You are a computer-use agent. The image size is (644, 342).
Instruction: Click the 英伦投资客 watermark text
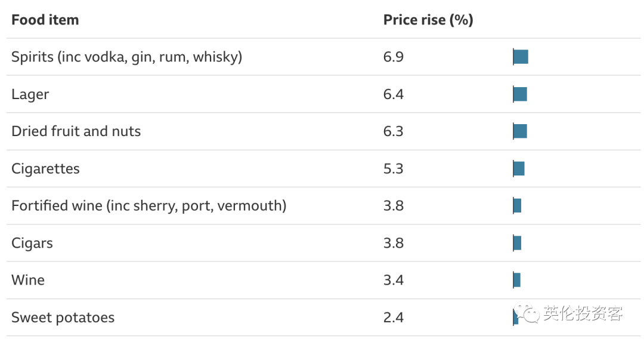pos(583,313)
